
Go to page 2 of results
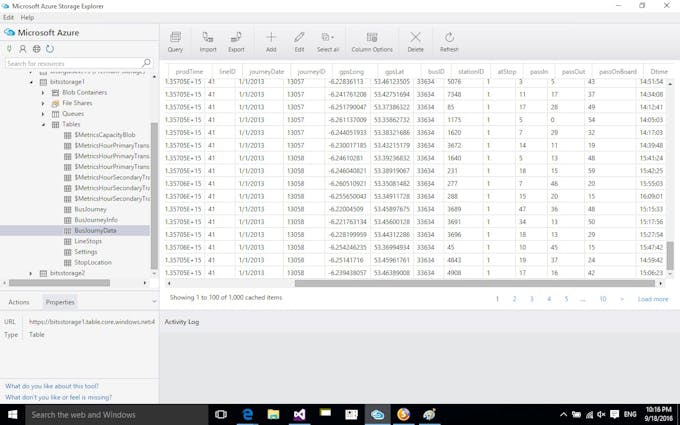(x=514, y=299)
